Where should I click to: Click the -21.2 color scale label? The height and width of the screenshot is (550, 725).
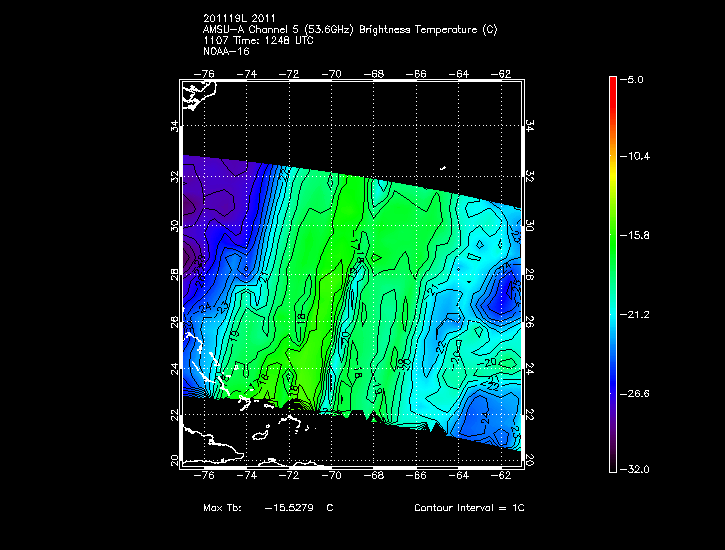[x=635, y=315]
